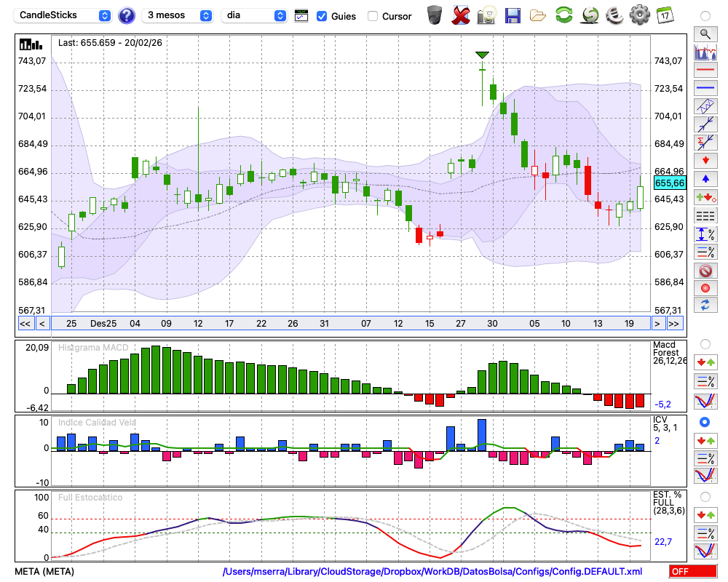Uncheck the Guies checkbox

coord(322,16)
